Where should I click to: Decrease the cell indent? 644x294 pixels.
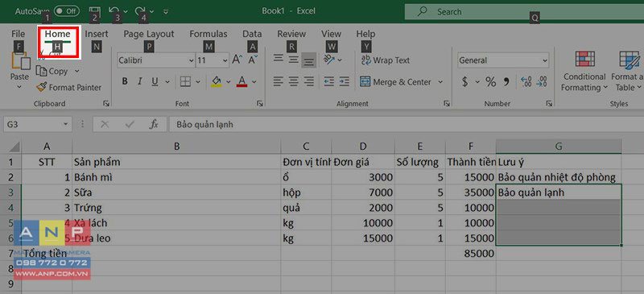click(329, 81)
